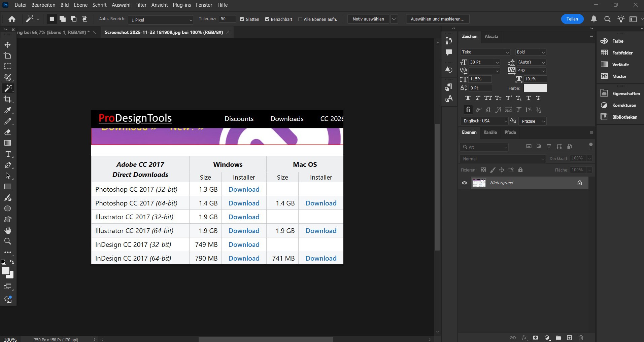Select the Hand tool
This screenshot has width=644, height=342.
(7, 230)
